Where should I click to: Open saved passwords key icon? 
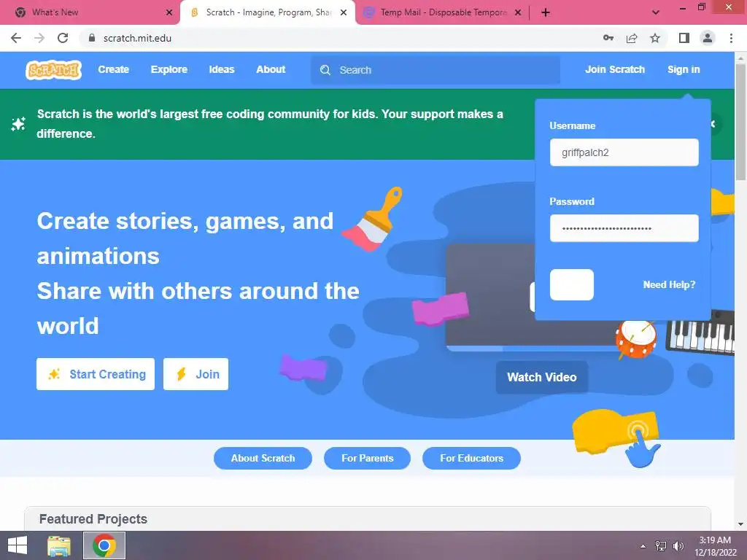pyautogui.click(x=608, y=38)
